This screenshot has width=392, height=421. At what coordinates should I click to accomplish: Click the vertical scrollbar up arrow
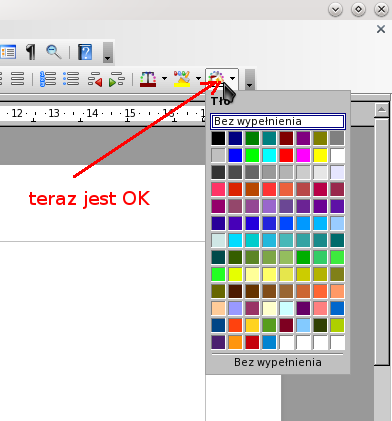382,110
